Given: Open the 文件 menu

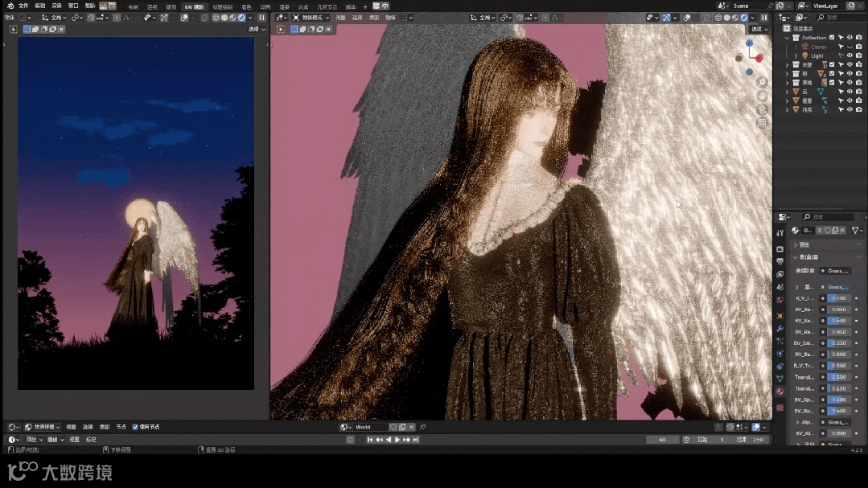Looking at the screenshot, I should tap(23, 6).
